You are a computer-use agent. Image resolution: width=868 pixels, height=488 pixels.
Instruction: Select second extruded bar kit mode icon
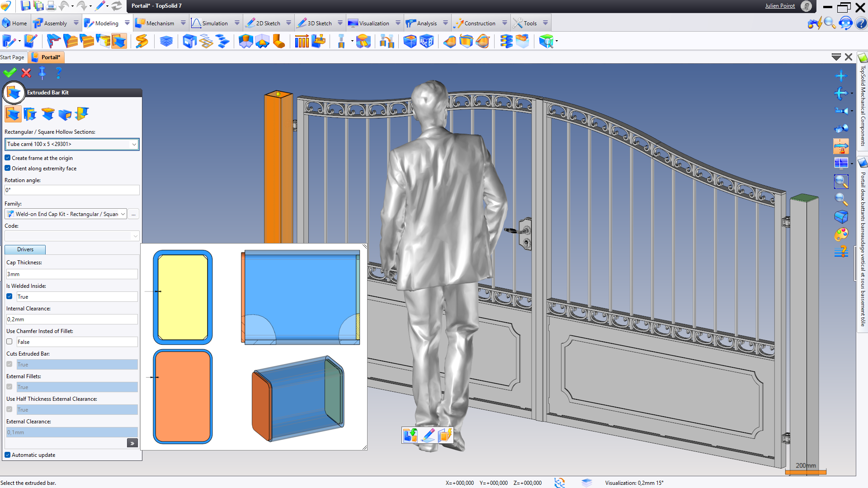click(30, 114)
